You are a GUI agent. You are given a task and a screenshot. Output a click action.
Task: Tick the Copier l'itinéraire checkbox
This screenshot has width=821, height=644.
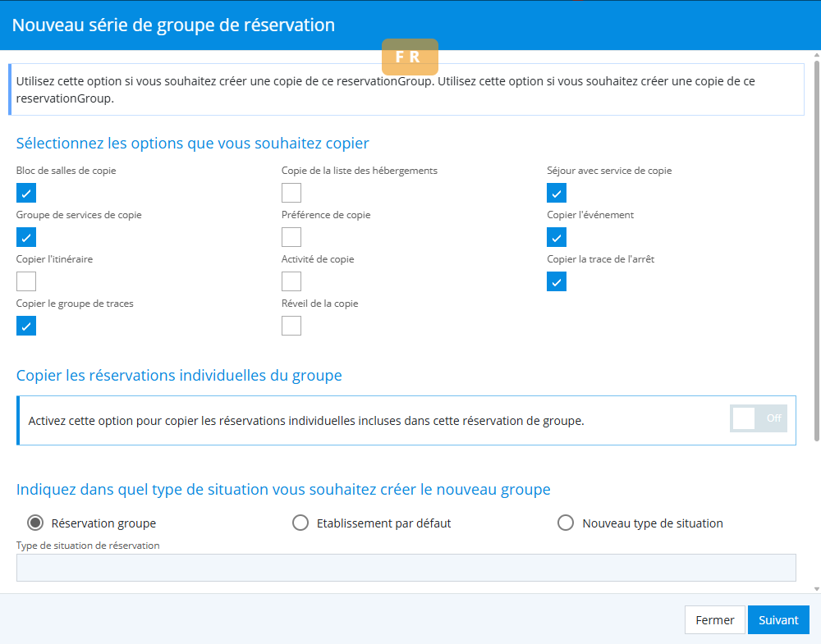pyautogui.click(x=26, y=282)
